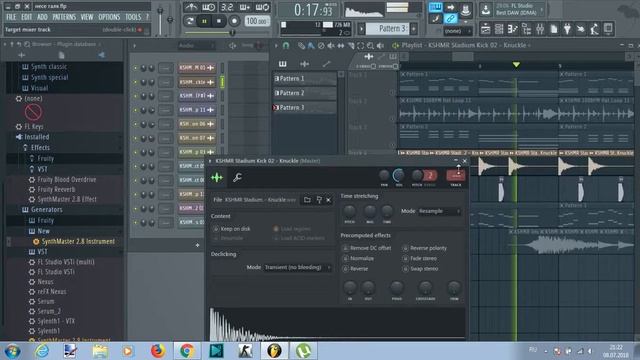Open the VIEW menu

click(87, 17)
